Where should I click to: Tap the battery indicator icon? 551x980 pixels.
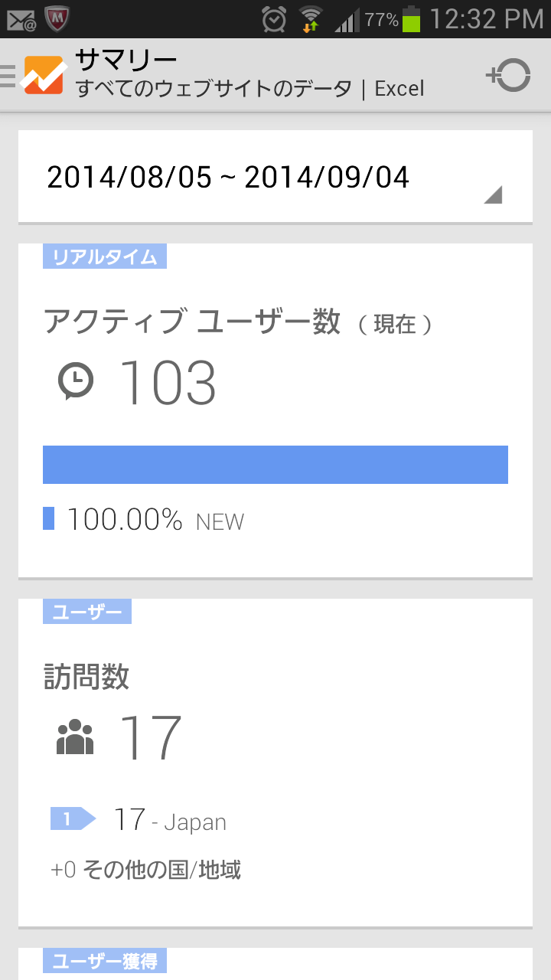412,19
